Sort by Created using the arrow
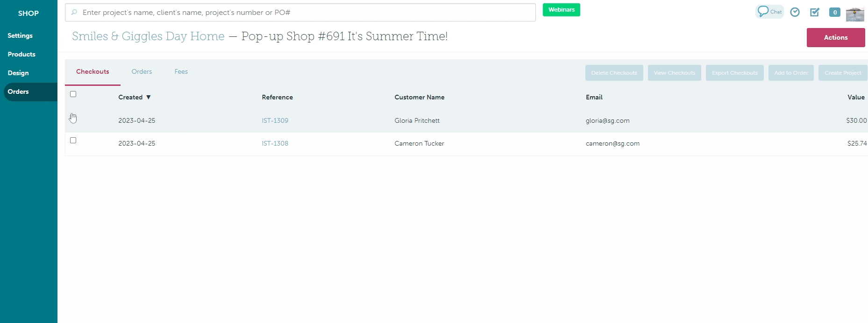Image resolution: width=868 pixels, height=323 pixels. click(149, 97)
